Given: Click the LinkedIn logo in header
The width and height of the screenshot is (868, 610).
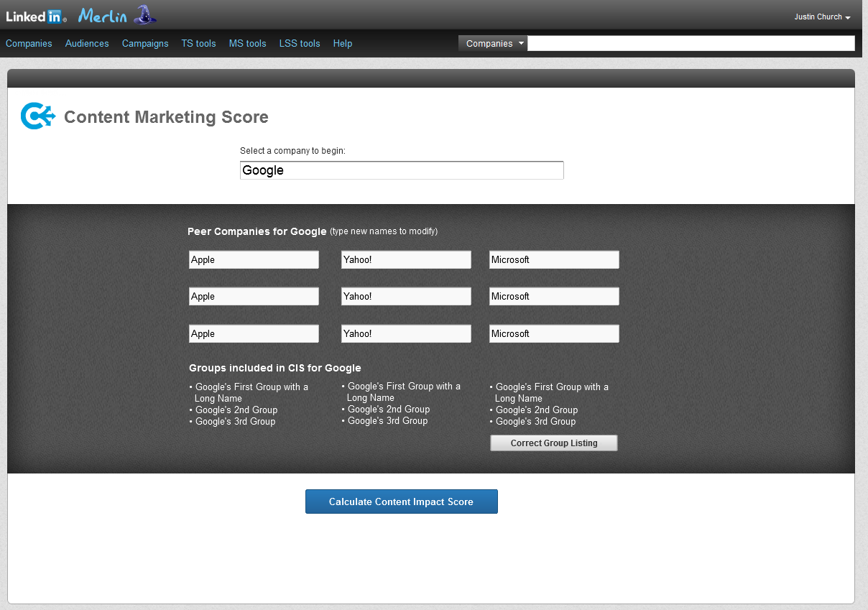Looking at the screenshot, I should coord(36,16).
